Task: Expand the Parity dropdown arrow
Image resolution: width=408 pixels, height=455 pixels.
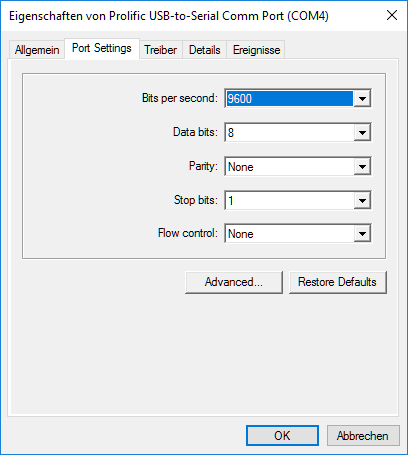Action: click(362, 167)
